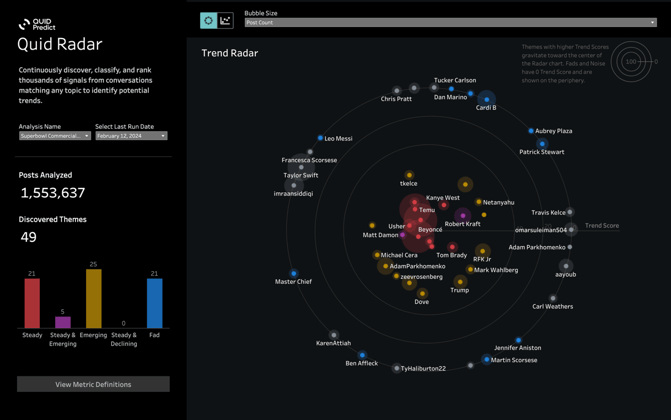Switch to the scatter plot view icon
671x420 pixels.
[x=225, y=21]
